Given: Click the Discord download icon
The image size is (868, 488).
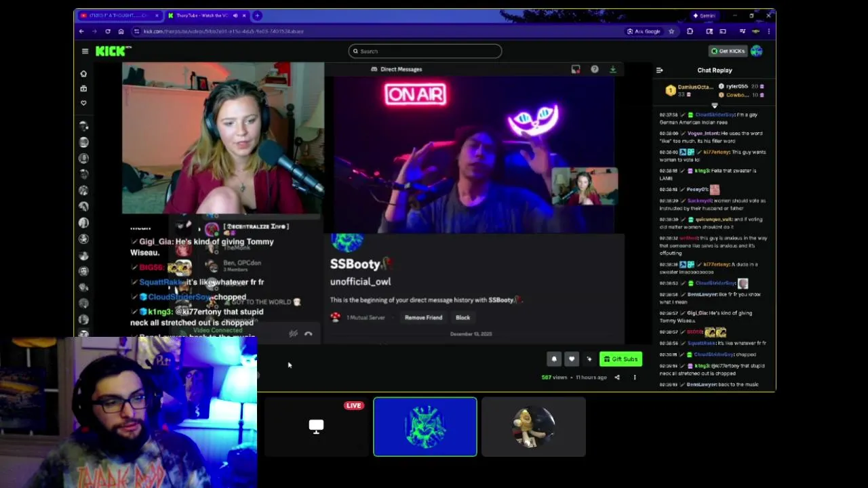Looking at the screenshot, I should [613, 69].
